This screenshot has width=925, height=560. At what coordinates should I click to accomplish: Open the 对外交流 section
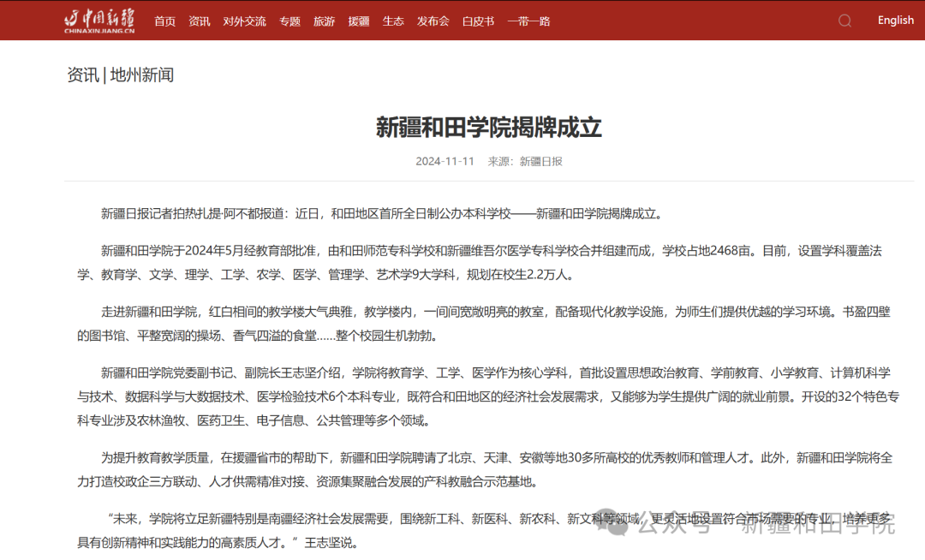[x=244, y=21]
